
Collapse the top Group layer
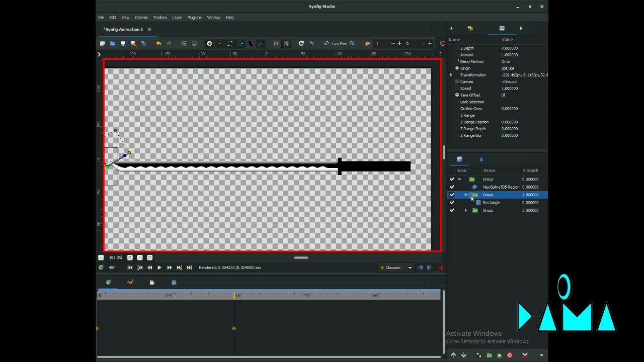tap(459, 179)
